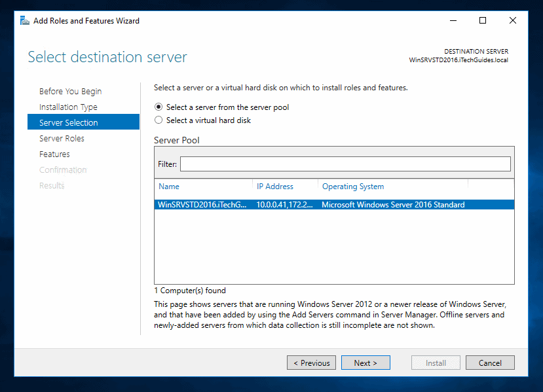
Task: Click Next to continue the wizard
Action: [x=365, y=363]
